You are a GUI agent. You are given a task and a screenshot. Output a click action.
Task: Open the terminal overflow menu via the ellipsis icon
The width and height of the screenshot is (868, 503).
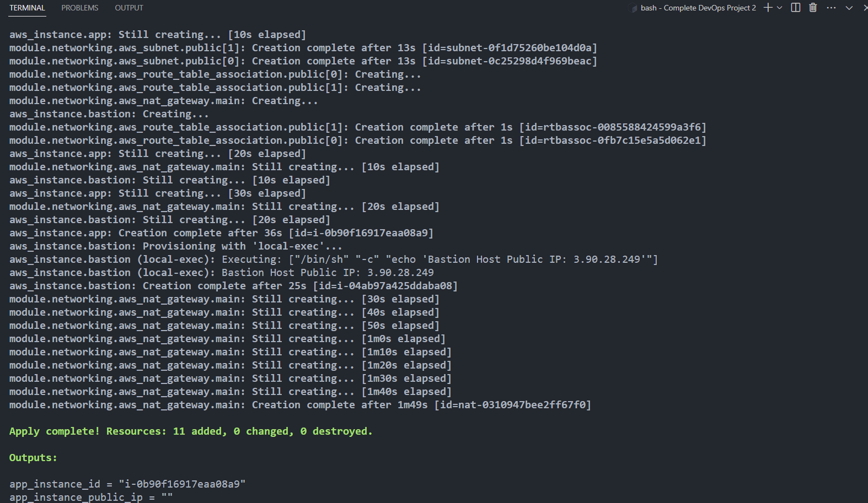[x=831, y=8]
